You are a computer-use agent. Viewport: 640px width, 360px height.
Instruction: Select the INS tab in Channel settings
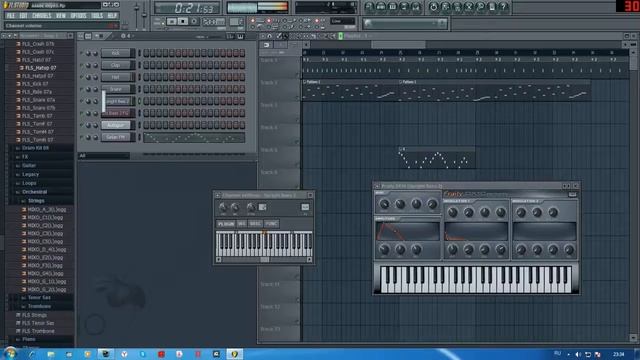(x=242, y=224)
